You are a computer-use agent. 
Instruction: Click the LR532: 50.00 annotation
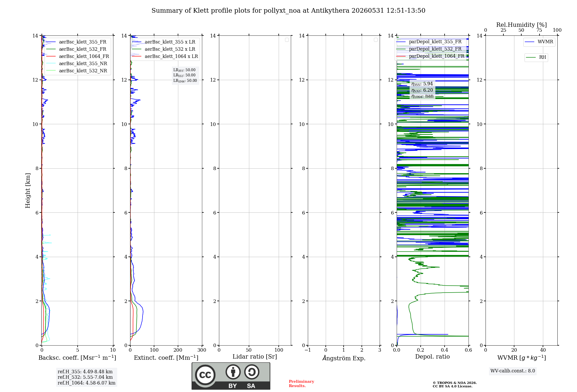point(184,75)
